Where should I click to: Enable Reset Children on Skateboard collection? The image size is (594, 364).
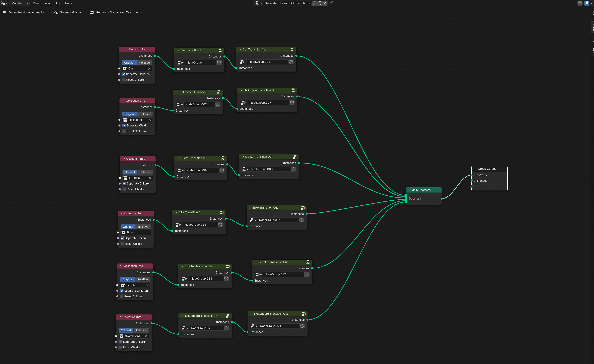120,347
